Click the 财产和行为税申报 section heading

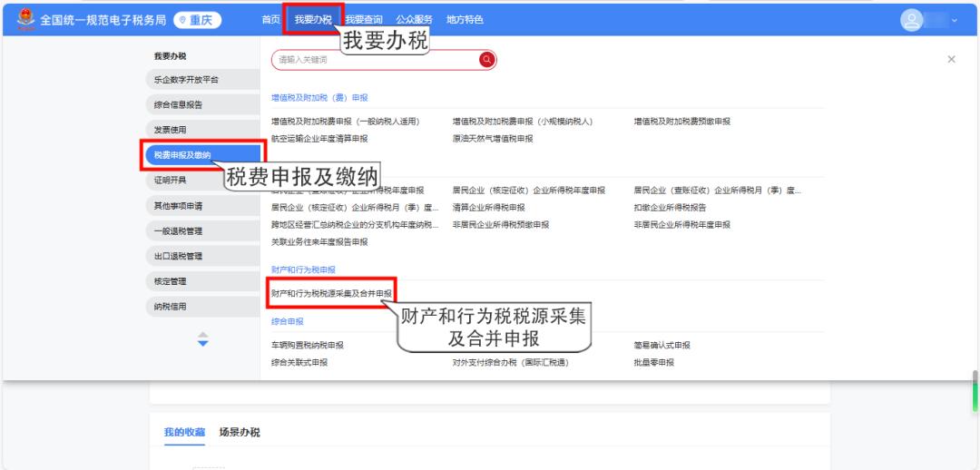303,270
